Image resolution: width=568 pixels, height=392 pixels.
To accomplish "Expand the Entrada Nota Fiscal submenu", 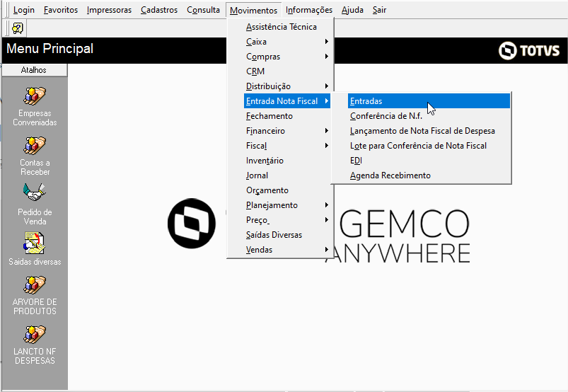I will [x=287, y=101].
